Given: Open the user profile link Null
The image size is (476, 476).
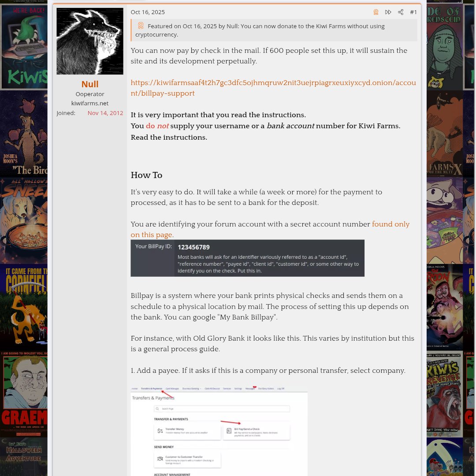Looking at the screenshot, I should pyautogui.click(x=90, y=84).
